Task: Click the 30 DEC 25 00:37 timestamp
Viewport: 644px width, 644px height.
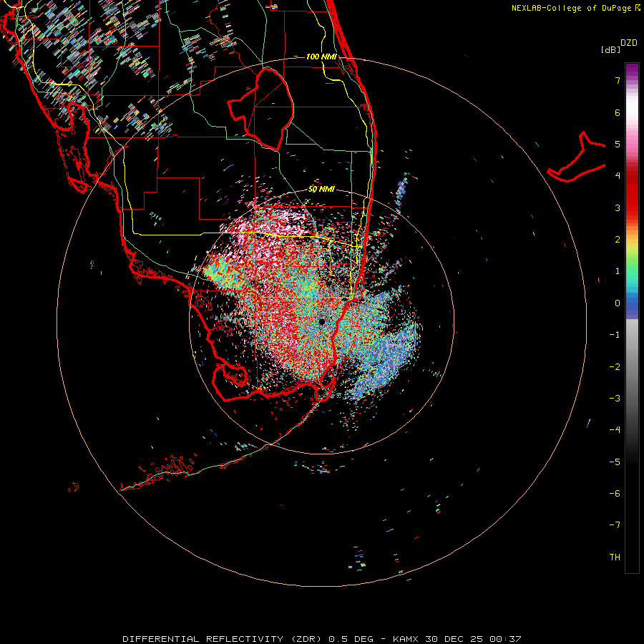Action: pos(473,639)
